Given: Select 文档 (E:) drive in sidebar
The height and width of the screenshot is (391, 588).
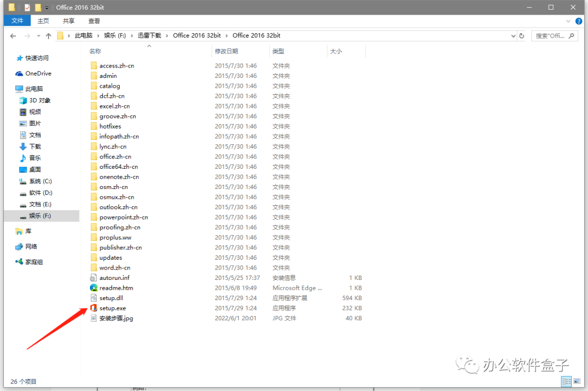Looking at the screenshot, I should (x=40, y=205).
